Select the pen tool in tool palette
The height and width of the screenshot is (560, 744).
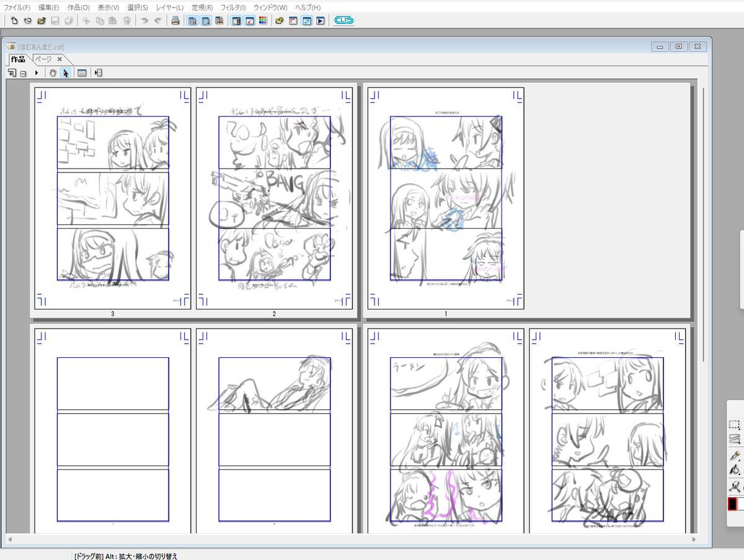pos(734,455)
